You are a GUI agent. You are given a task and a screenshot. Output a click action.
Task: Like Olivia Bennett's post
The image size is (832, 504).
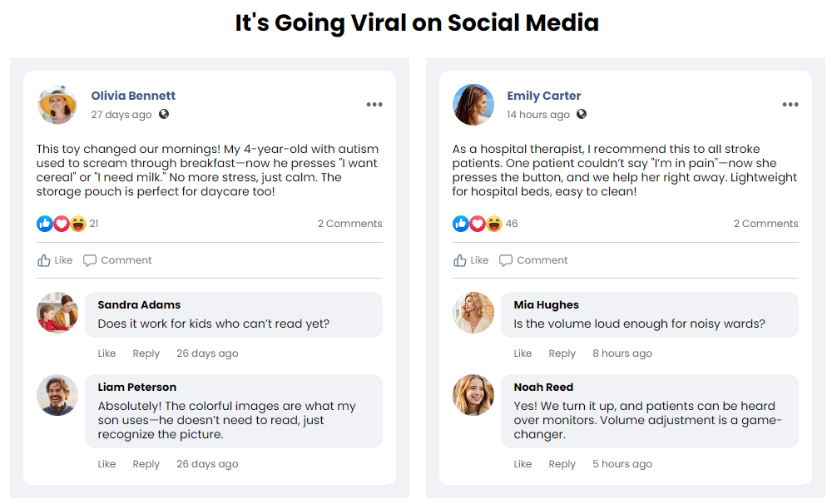(x=55, y=260)
